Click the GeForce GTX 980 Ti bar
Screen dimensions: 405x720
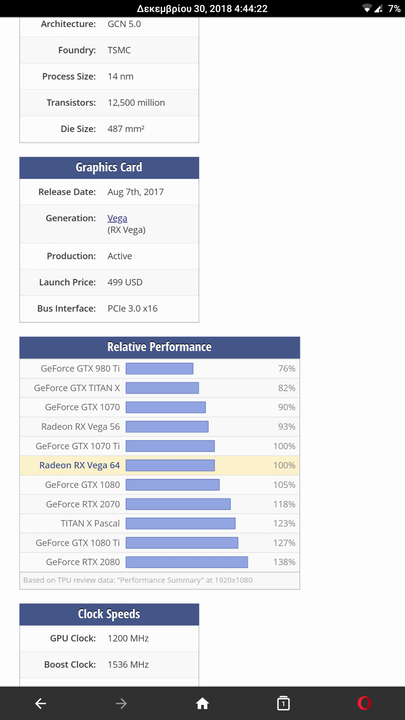(x=159, y=368)
